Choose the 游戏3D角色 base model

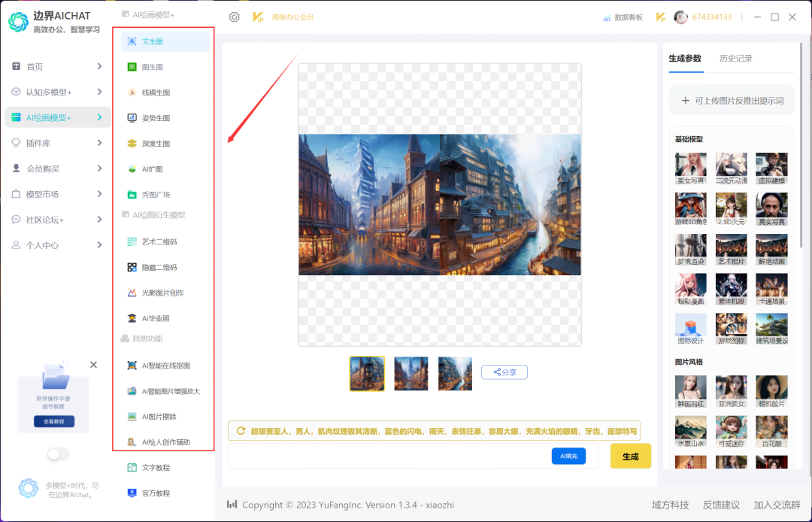click(x=691, y=209)
